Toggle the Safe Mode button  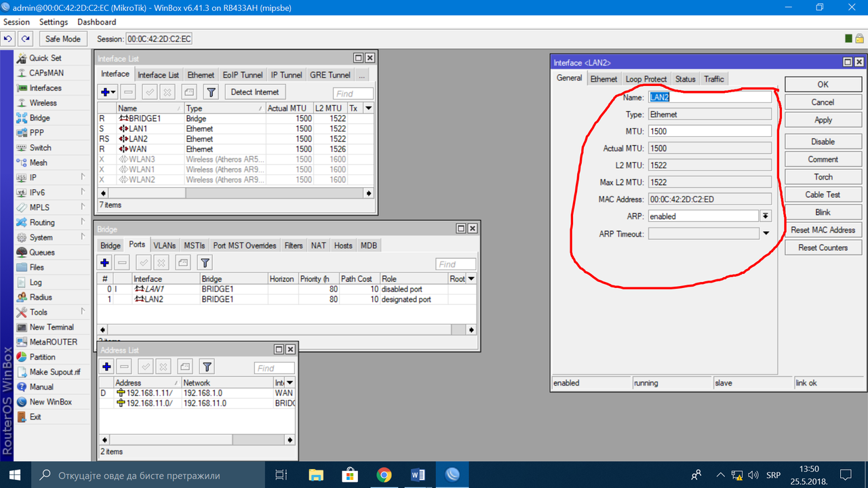click(63, 39)
